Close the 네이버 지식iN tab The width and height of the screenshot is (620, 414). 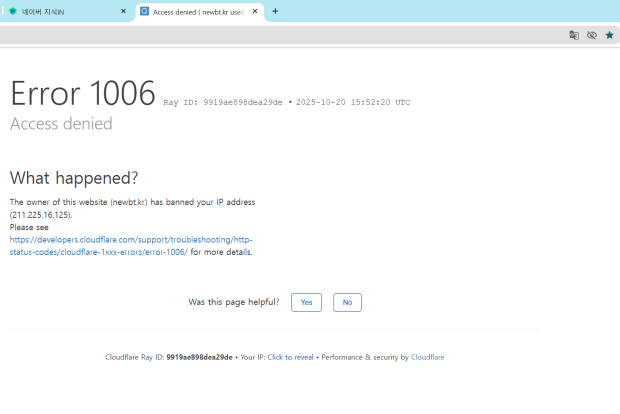tap(123, 11)
